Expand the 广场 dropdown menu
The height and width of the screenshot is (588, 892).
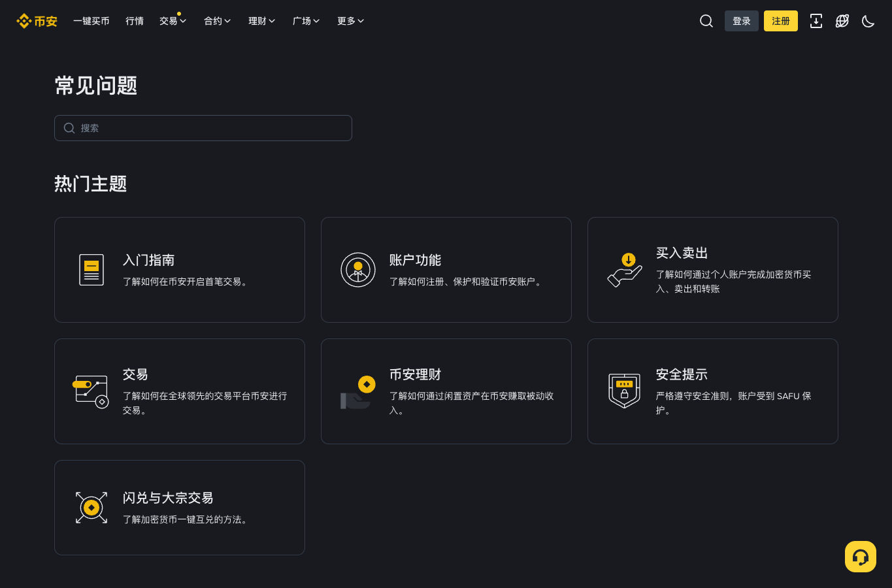click(306, 21)
